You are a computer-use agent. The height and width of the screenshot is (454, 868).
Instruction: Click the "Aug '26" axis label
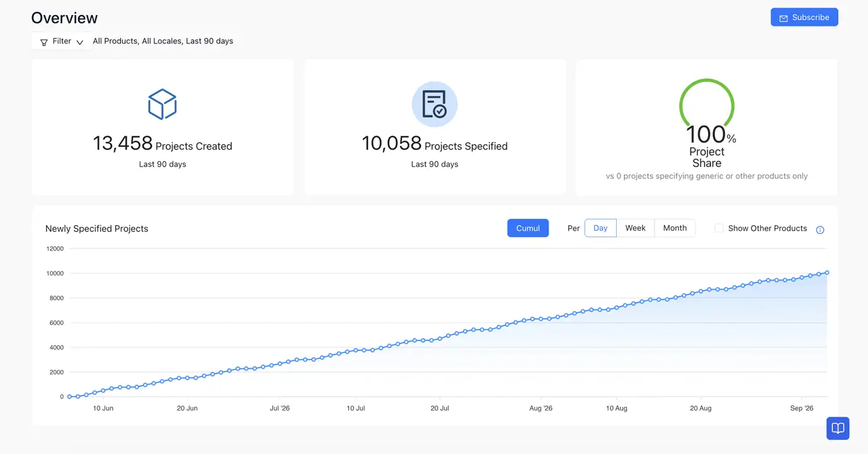[540, 408]
